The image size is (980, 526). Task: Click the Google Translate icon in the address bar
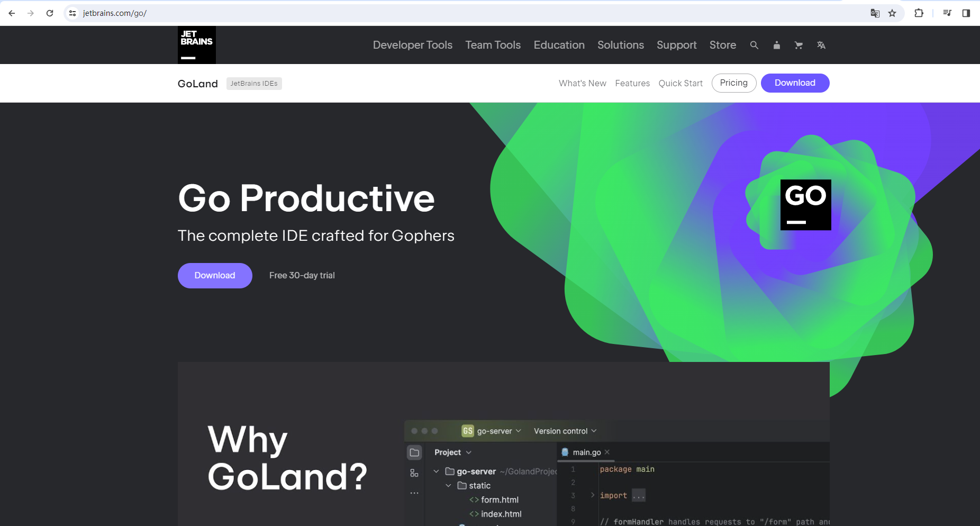click(875, 13)
